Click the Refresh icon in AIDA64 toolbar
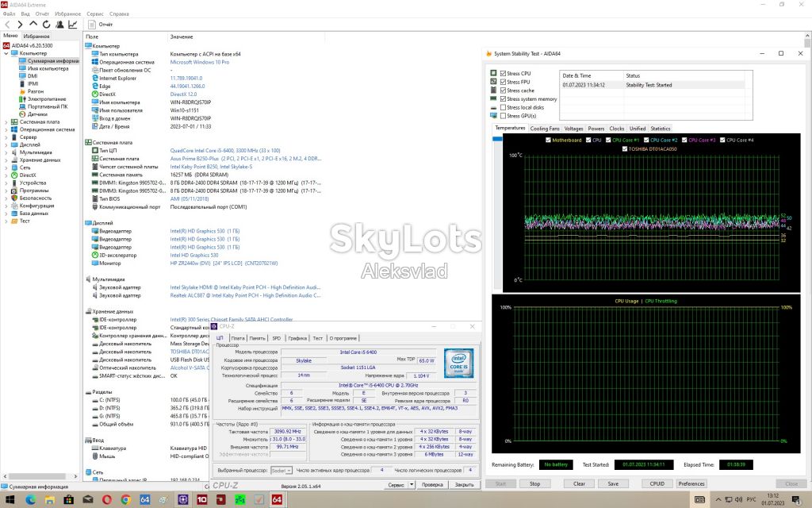Viewport: 812px width, 508px height. click(x=46, y=25)
